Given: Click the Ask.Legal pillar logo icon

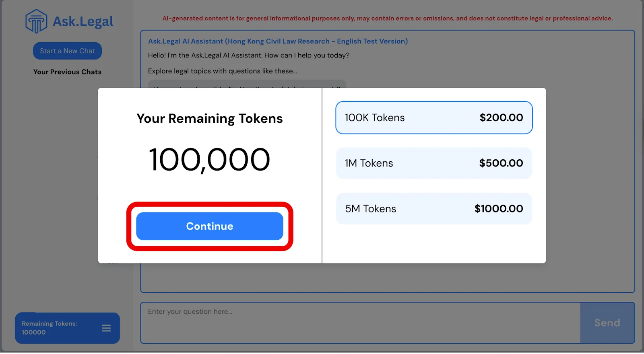Looking at the screenshot, I should (36, 21).
